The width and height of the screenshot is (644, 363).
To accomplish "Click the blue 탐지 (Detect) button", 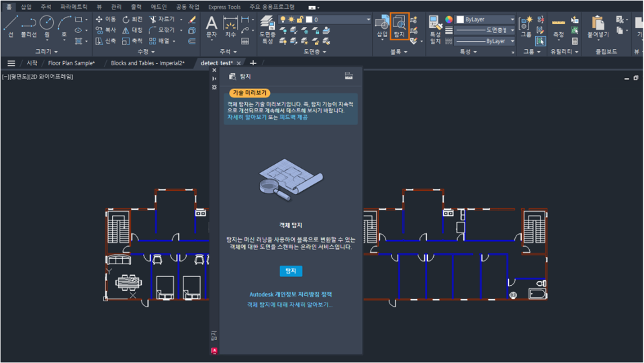I will tap(291, 271).
